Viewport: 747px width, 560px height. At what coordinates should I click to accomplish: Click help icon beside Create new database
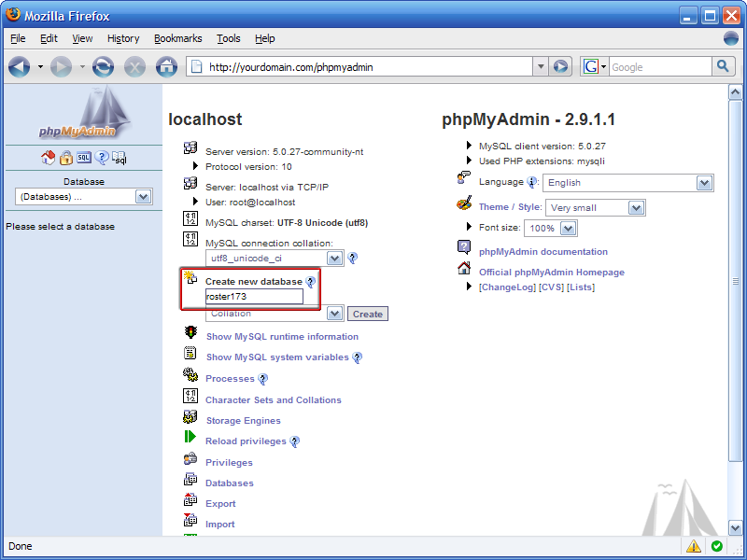pyautogui.click(x=310, y=282)
